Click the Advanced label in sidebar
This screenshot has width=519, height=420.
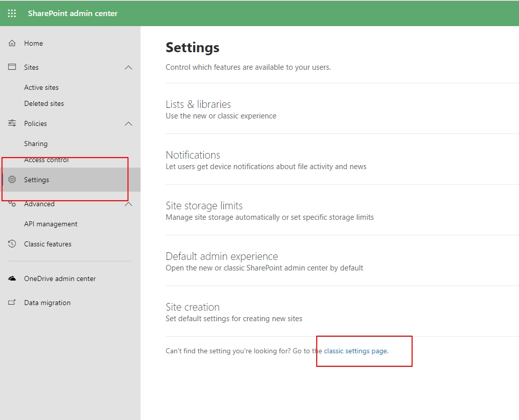[x=39, y=204]
